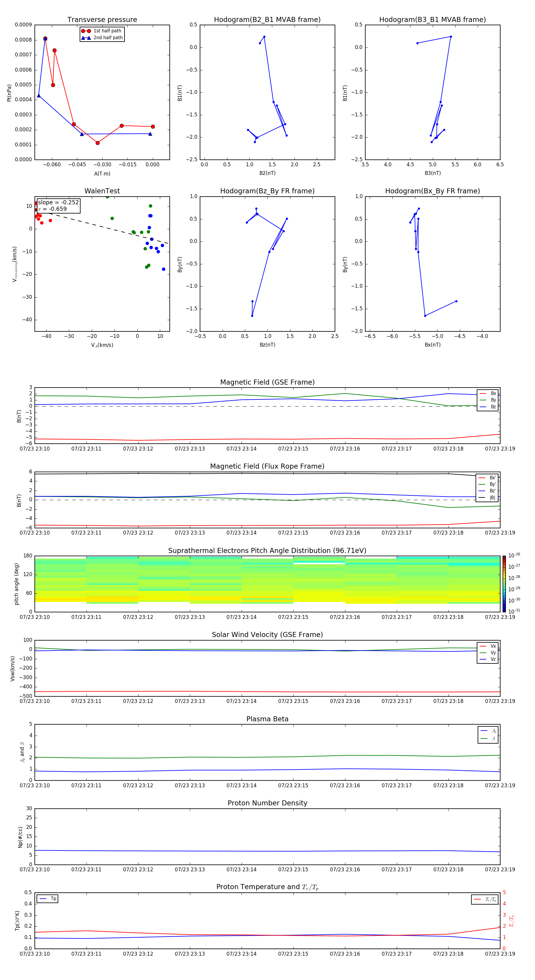Click the "Magnetic Field (Flux Rope Frame)" title

pyautogui.click(x=267, y=467)
